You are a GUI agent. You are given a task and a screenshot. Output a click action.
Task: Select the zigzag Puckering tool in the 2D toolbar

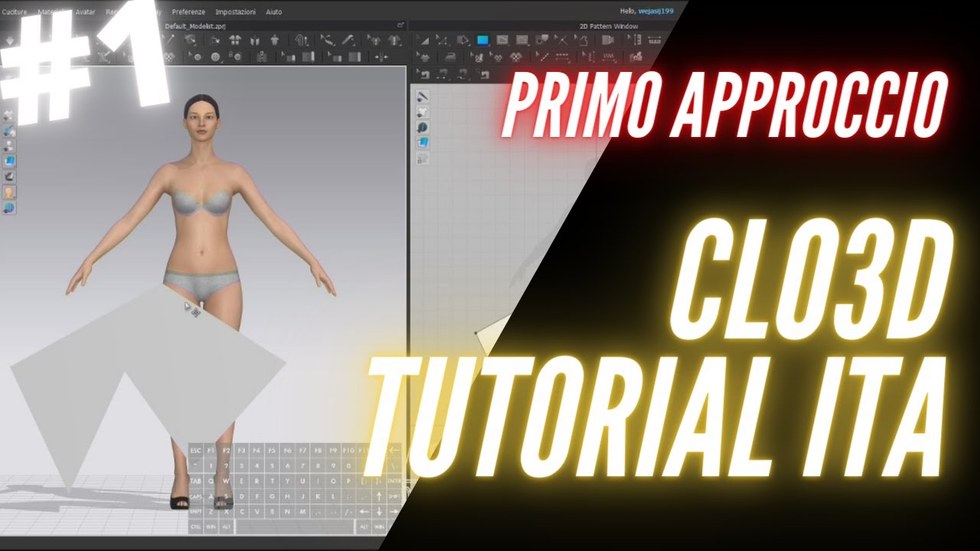coord(609,57)
